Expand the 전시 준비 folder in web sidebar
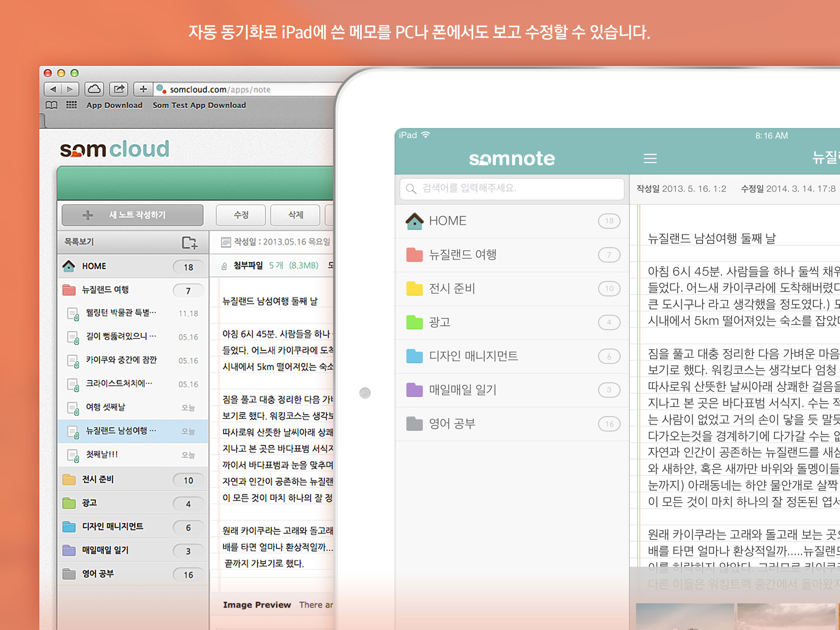 point(97,480)
